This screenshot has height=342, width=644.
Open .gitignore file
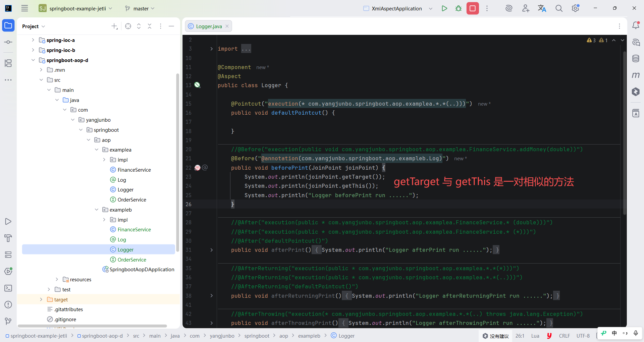click(65, 319)
